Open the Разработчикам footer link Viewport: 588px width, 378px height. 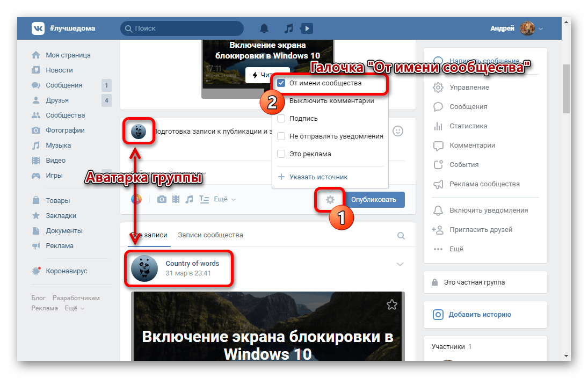point(76,298)
